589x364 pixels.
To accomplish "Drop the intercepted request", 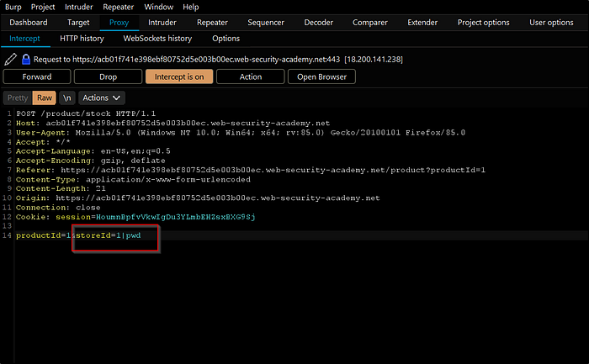I will 109,77.
